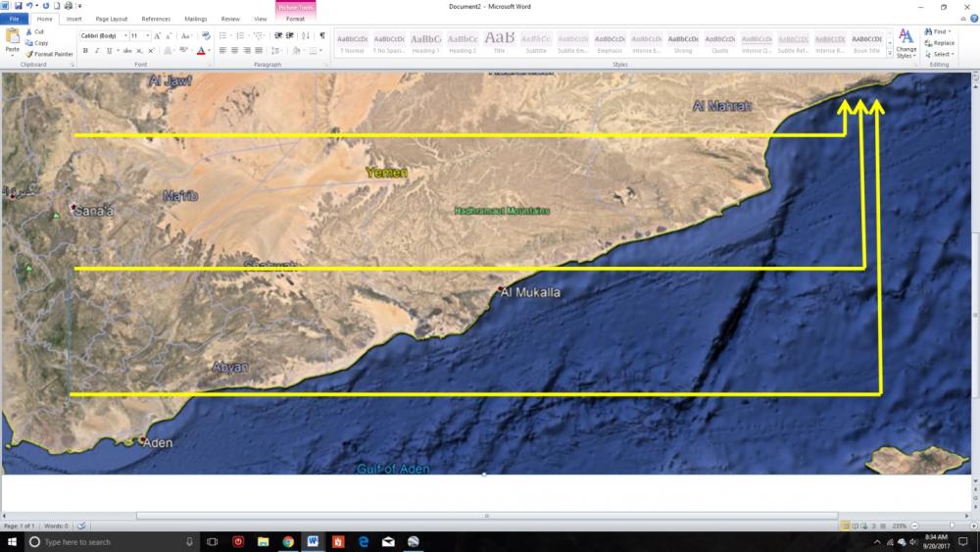
Task: Cut the selection
Action: coord(35,31)
